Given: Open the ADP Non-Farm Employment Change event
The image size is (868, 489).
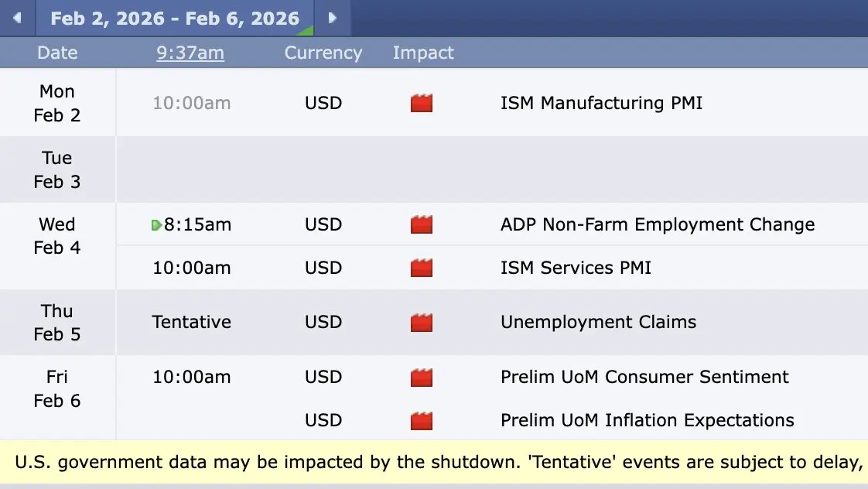Looking at the screenshot, I should pyautogui.click(x=658, y=224).
